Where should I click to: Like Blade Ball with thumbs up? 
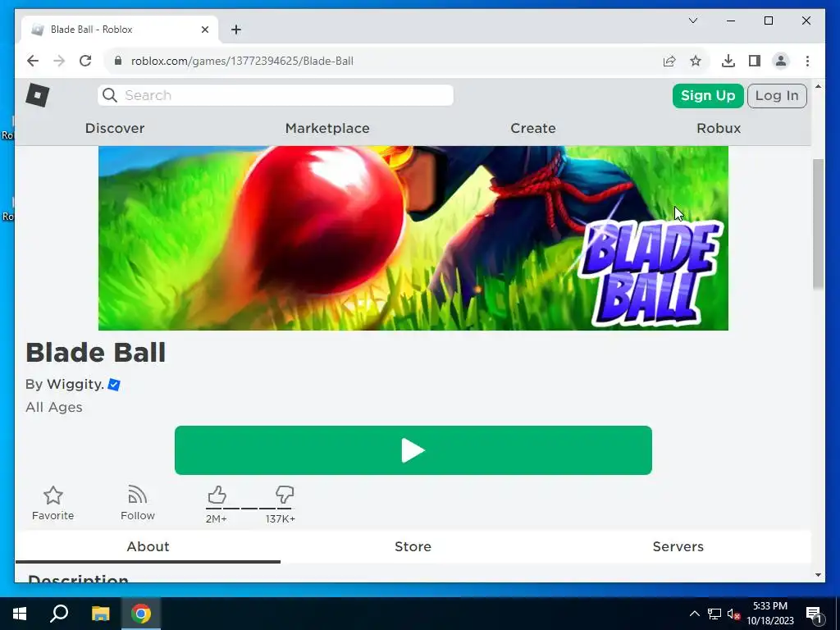[217, 495]
